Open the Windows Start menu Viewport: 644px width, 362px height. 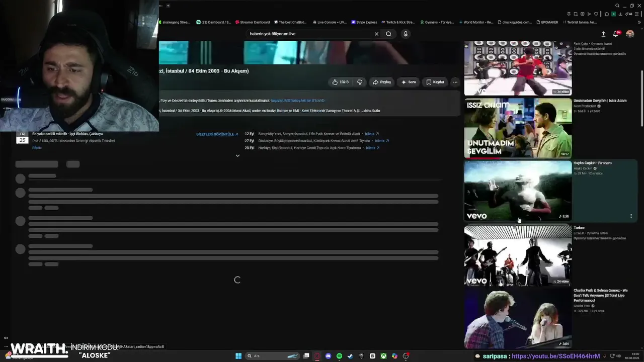coord(238,356)
